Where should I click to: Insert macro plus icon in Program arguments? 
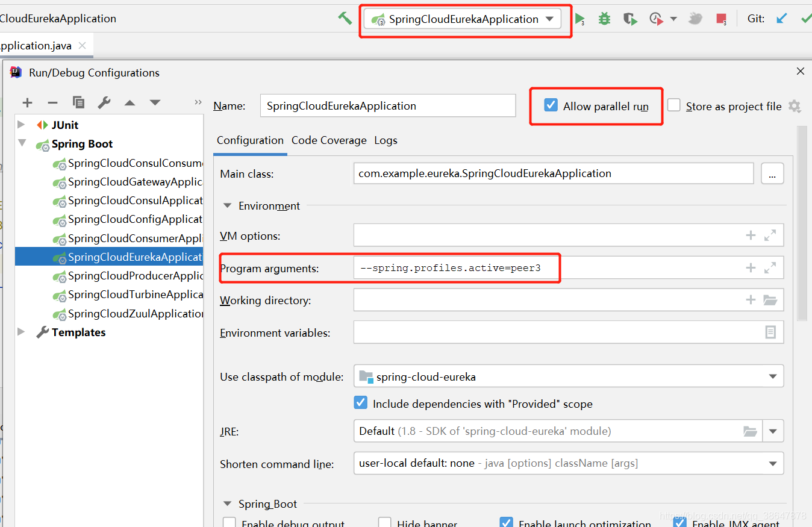(x=751, y=268)
